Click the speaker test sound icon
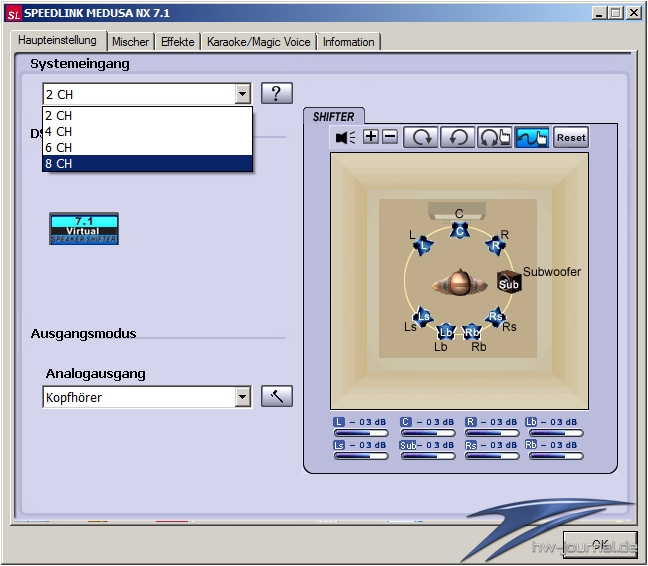The width and height of the screenshot is (648, 566). click(x=345, y=137)
